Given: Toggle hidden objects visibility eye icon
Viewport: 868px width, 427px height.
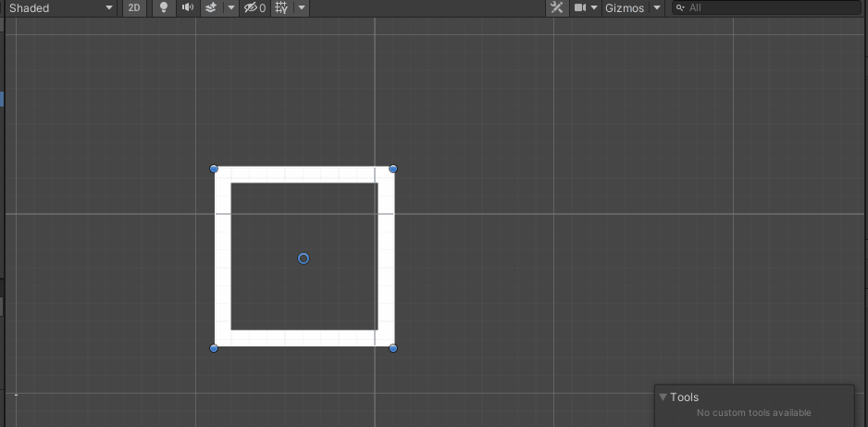Looking at the screenshot, I should pos(254,7).
